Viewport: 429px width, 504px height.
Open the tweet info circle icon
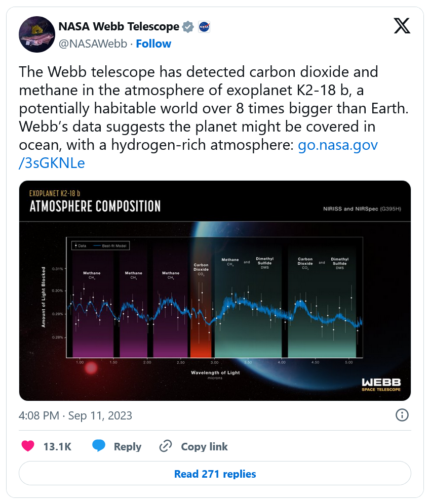(x=402, y=415)
